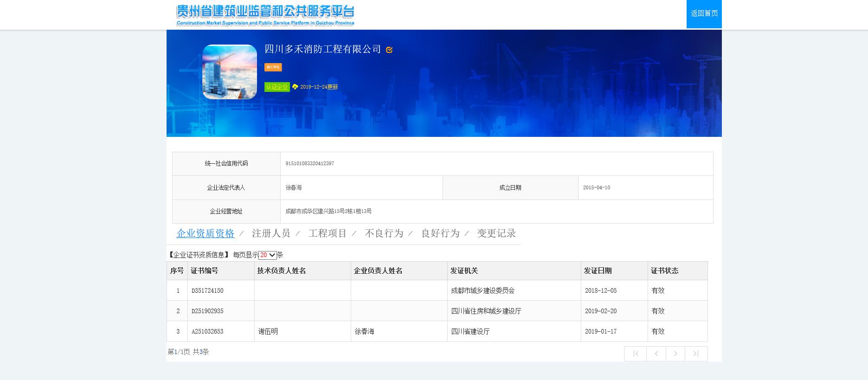Switch to the 注册人员 tab
This screenshot has width=868, height=380.
[271, 233]
